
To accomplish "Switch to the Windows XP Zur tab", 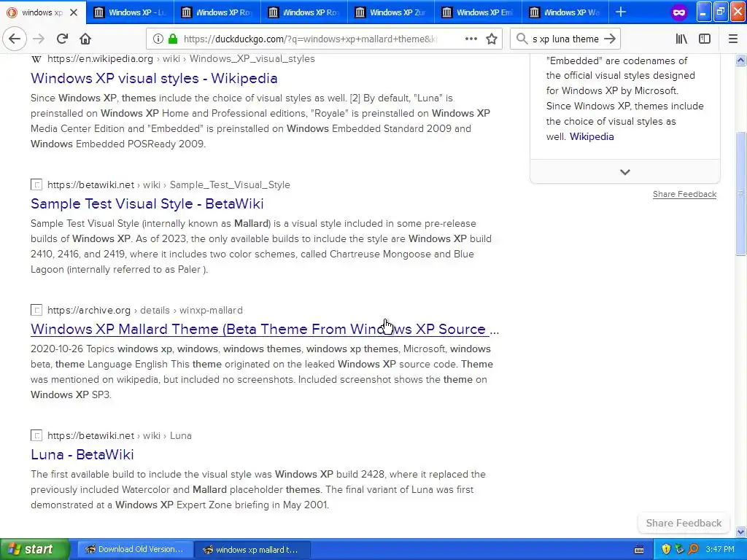I will coord(391,12).
